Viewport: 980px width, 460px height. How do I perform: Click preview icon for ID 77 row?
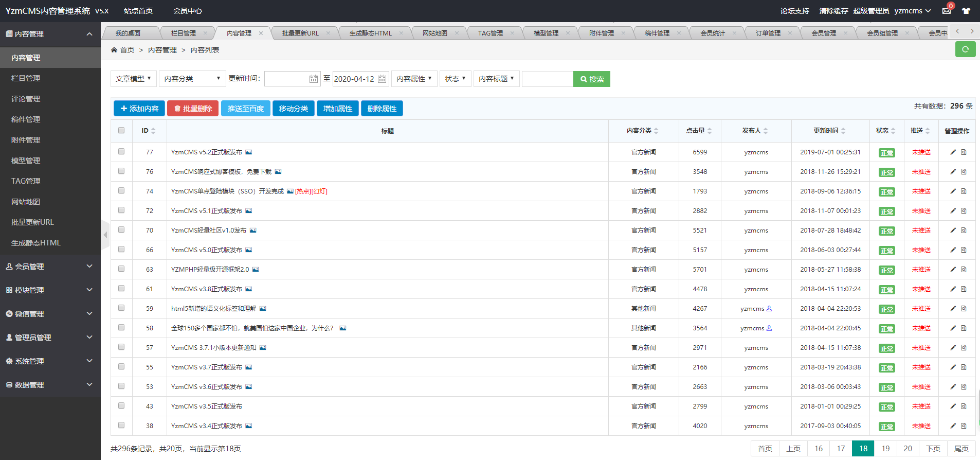tap(964, 152)
